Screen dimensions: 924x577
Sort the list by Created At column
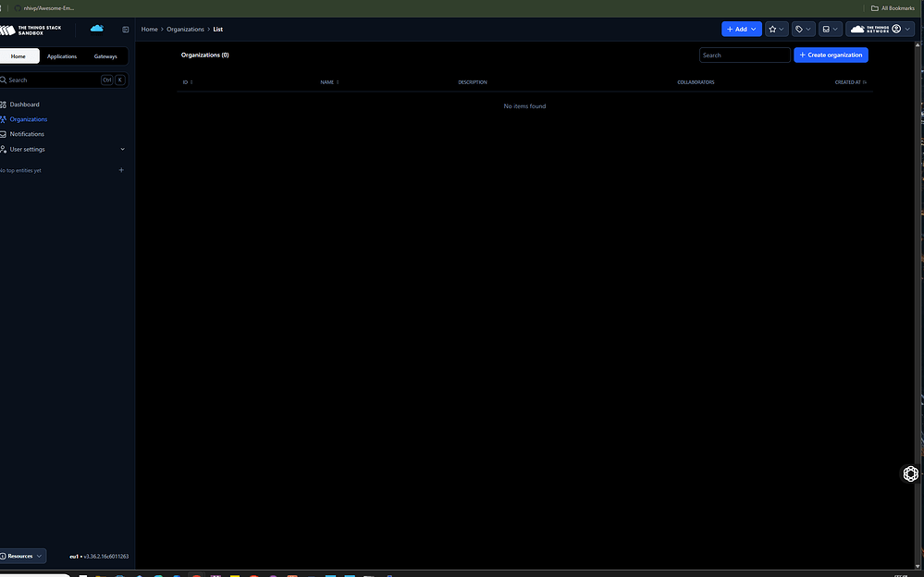pyautogui.click(x=850, y=82)
